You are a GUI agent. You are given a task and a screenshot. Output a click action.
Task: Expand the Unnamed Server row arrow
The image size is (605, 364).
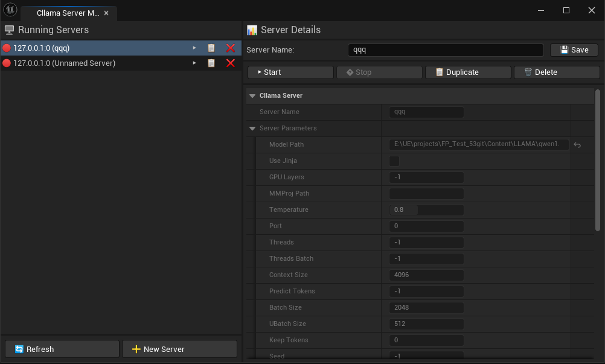(x=194, y=63)
